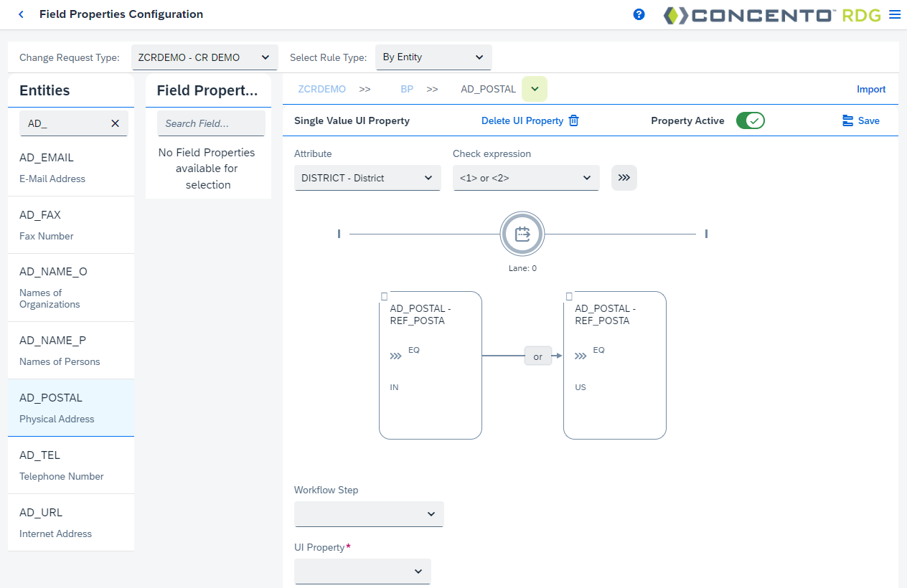Image resolution: width=907 pixels, height=588 pixels.
Task: Select the AD_NAME_P entity
Action: tap(71, 351)
